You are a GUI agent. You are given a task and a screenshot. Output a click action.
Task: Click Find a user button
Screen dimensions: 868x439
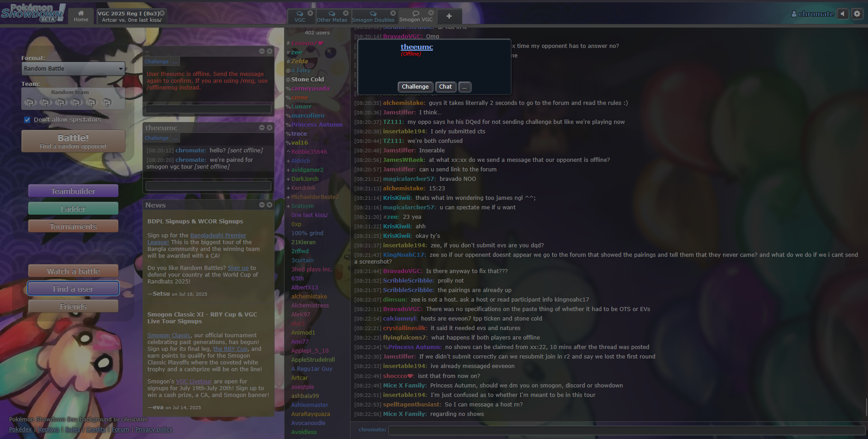[73, 289]
